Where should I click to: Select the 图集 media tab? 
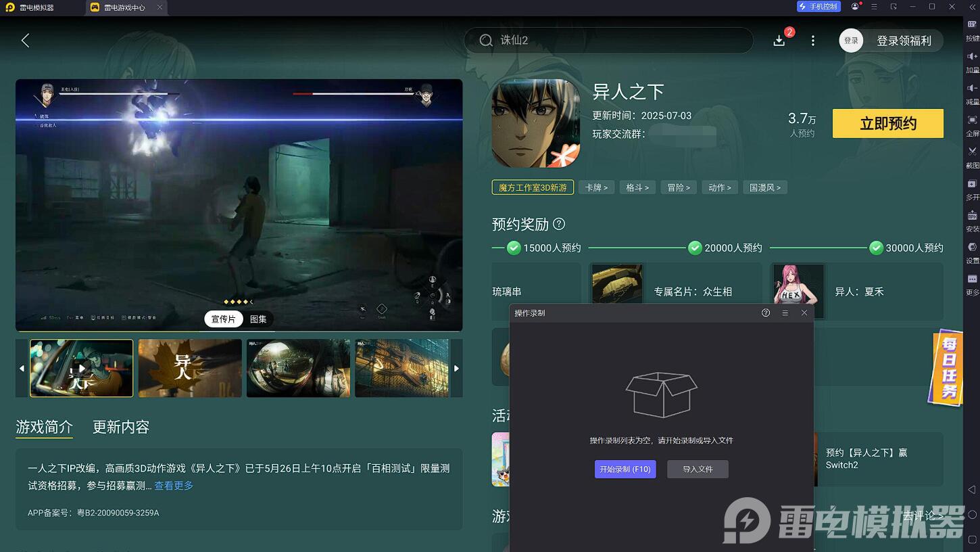[258, 319]
